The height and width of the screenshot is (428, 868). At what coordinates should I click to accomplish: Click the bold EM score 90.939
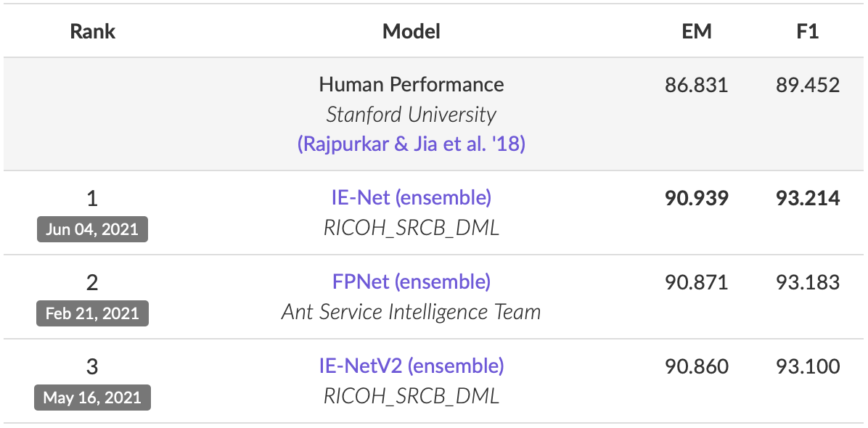(697, 198)
